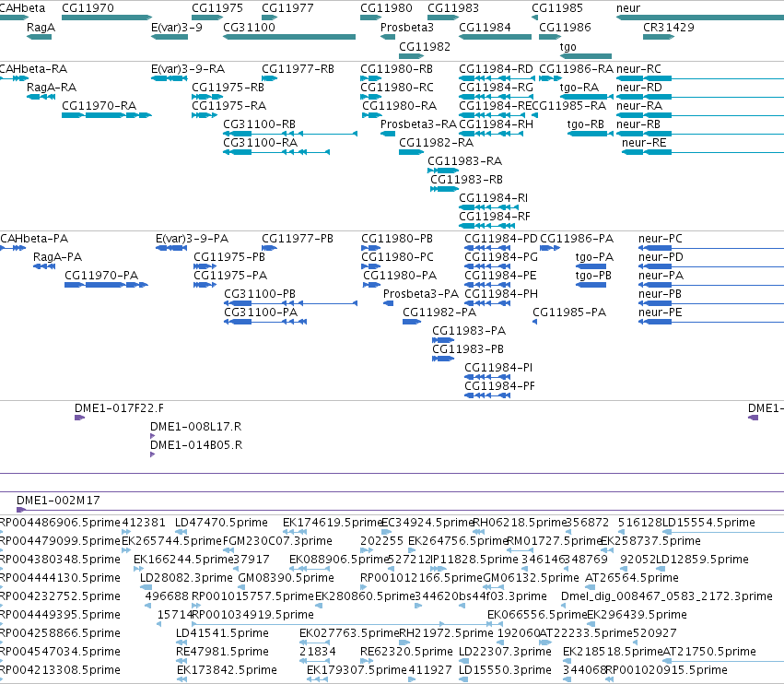The image size is (784, 684).
Task: Click the CG11982-PA protein label
Action: tap(439, 313)
